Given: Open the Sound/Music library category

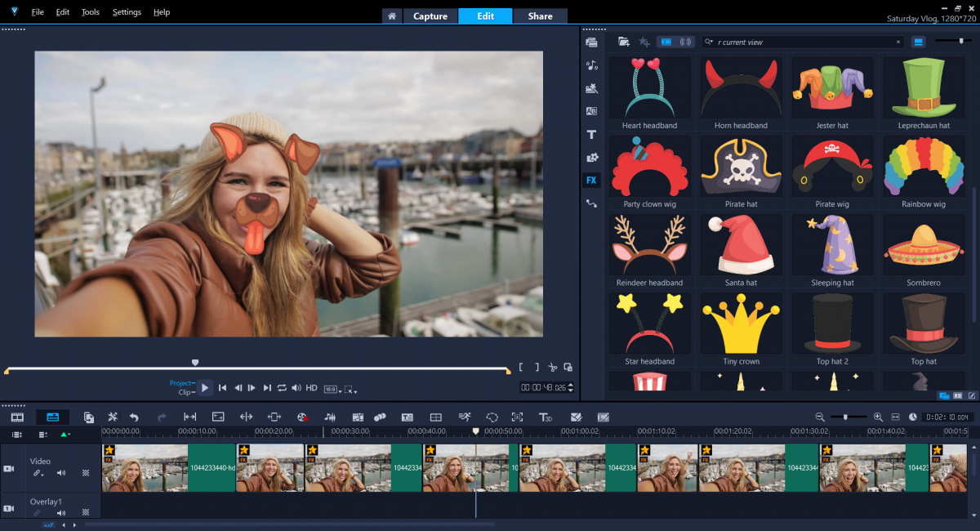Looking at the screenshot, I should pyautogui.click(x=591, y=65).
